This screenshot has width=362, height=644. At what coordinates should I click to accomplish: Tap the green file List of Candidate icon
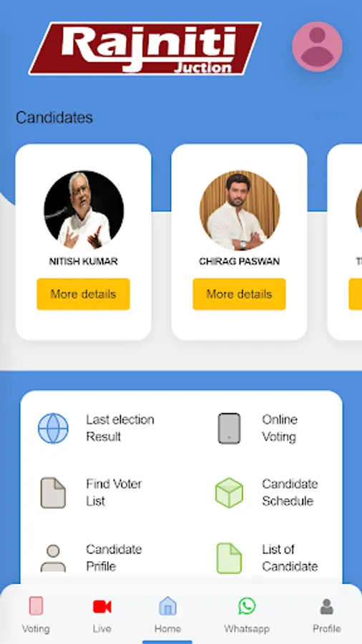click(x=229, y=558)
